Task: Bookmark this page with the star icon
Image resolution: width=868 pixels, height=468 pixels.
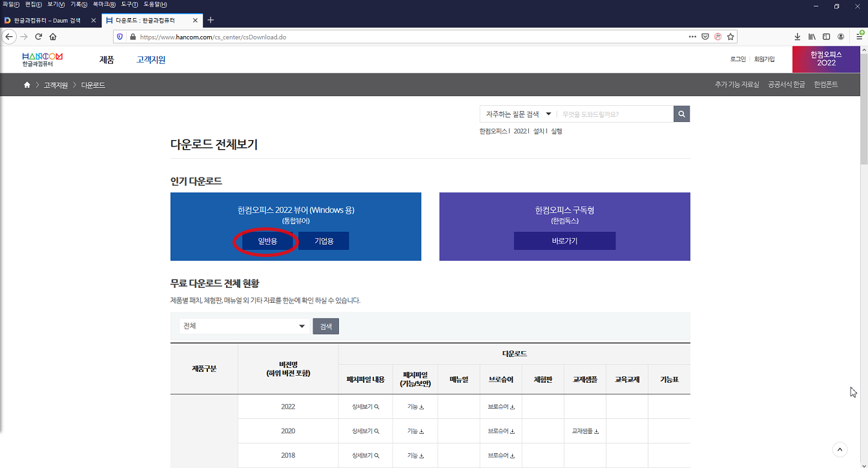Action: pyautogui.click(x=730, y=37)
